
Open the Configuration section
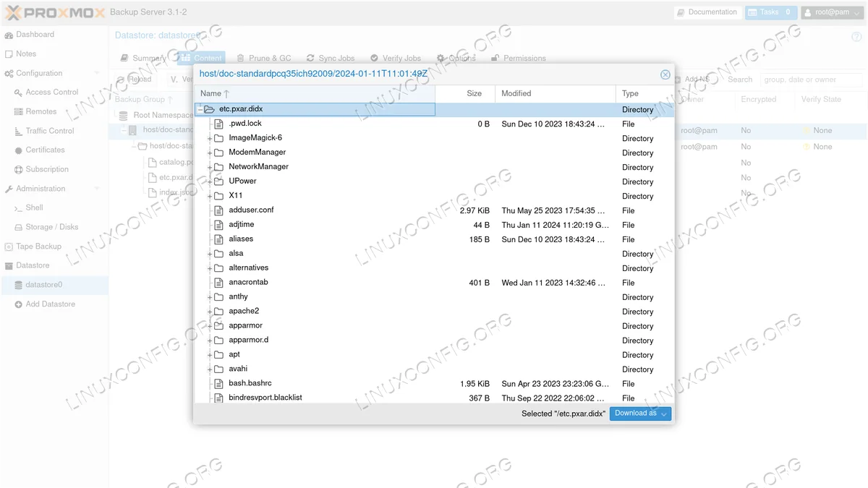pyautogui.click(x=54, y=73)
